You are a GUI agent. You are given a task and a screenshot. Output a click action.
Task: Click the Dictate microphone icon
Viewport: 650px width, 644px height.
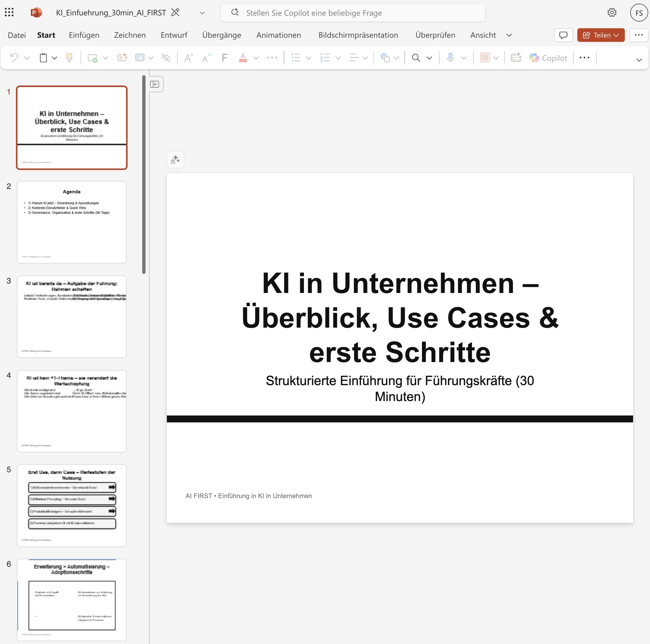(450, 58)
